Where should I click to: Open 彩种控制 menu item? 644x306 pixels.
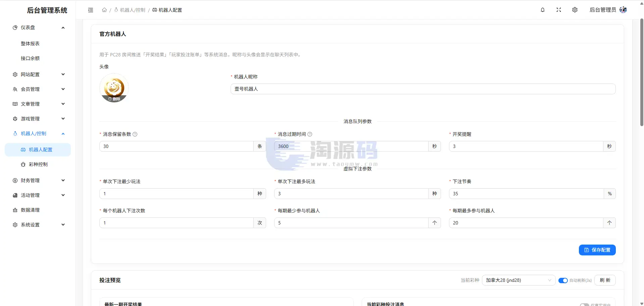point(38,164)
